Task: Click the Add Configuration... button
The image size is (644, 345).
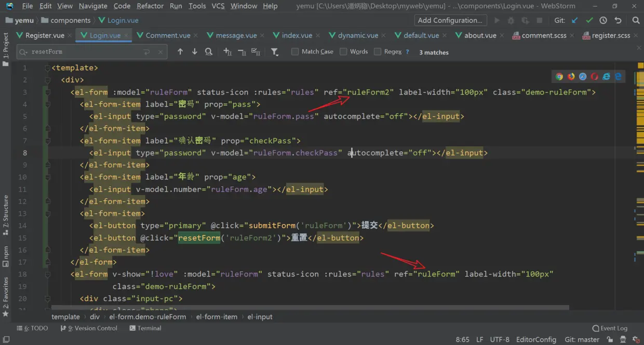Action: pos(450,20)
